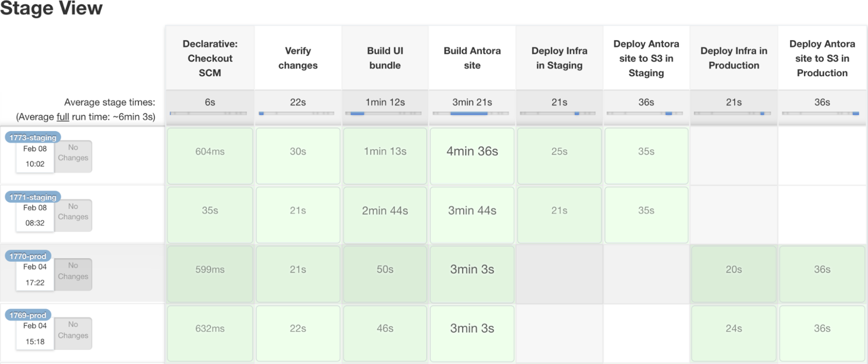Click the underlined full run time link

click(x=63, y=117)
